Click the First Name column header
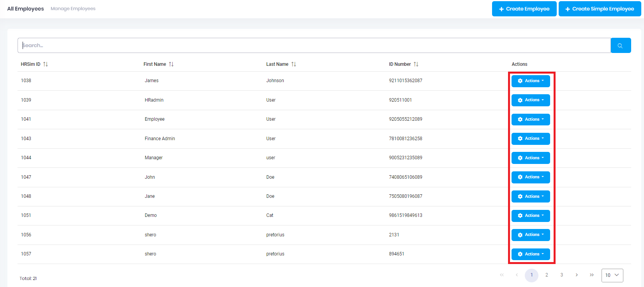This screenshot has width=644, height=287. coord(155,64)
